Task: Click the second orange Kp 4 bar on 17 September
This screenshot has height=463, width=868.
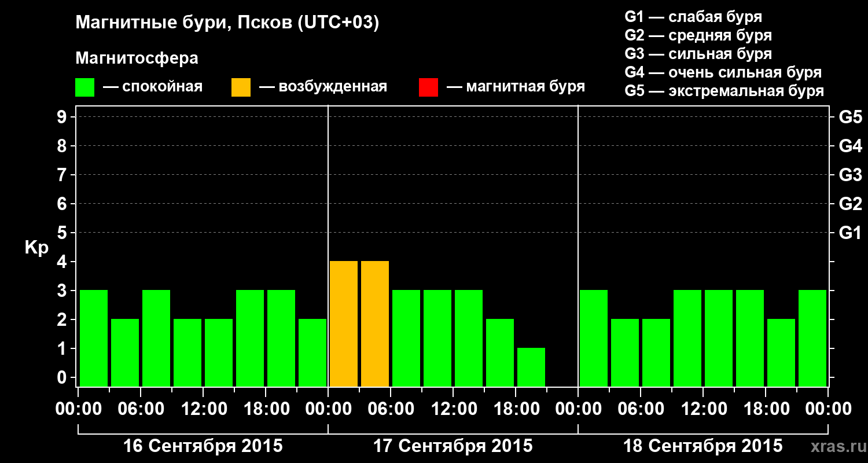Action: coord(375,324)
